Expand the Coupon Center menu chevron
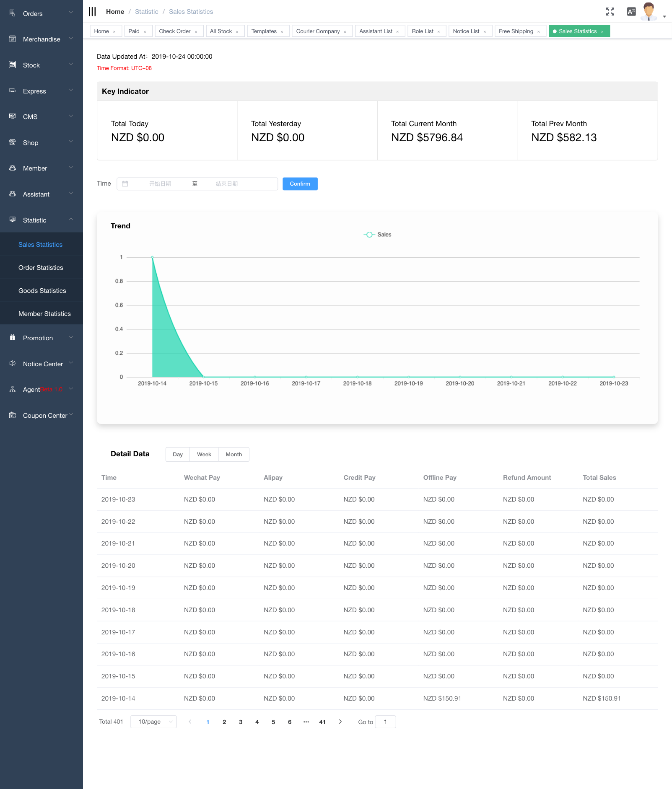672x789 pixels. click(71, 414)
